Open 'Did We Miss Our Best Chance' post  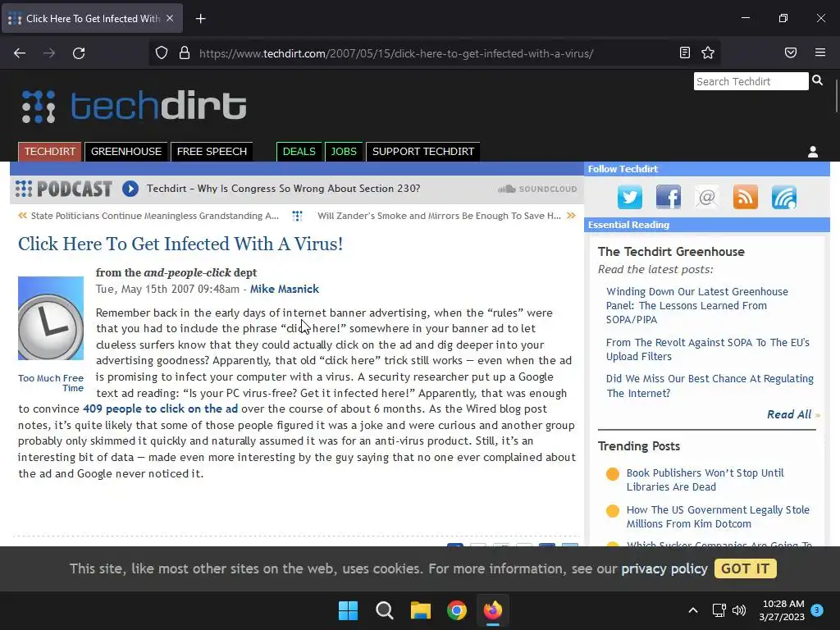(710, 386)
